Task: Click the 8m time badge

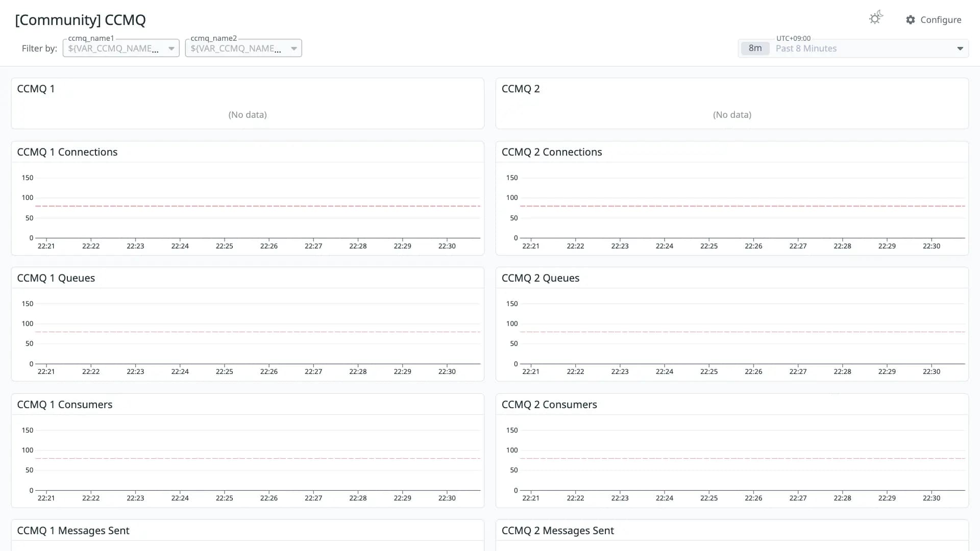Action: coord(755,48)
